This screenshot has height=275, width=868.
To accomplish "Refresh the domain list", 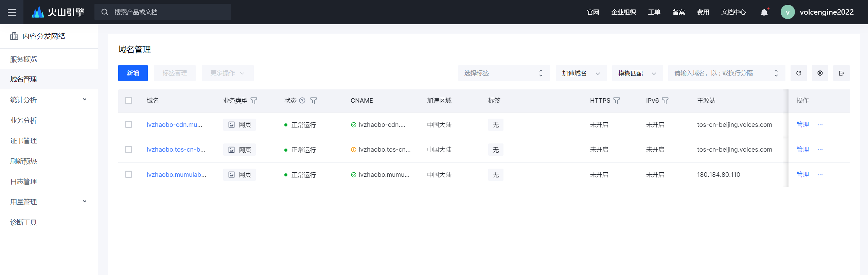I will 799,73.
